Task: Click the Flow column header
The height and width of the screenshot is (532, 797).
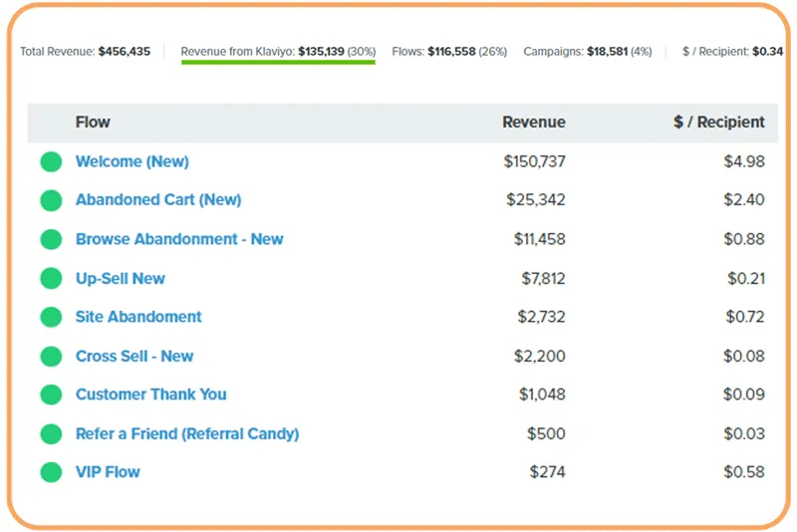Action: (93, 122)
